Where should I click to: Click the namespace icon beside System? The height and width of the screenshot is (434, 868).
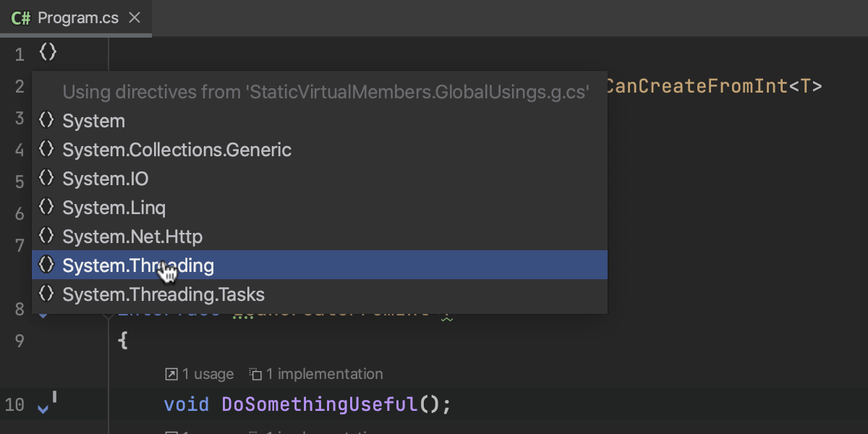(x=46, y=120)
